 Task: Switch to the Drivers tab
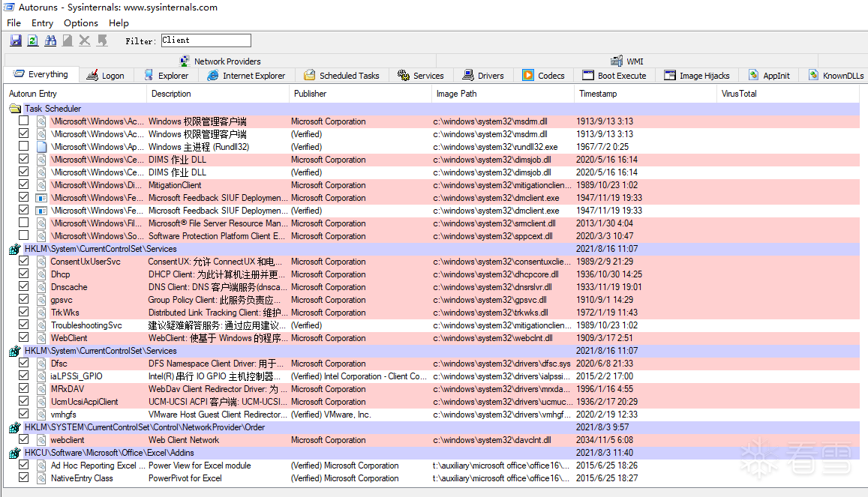[483, 76]
